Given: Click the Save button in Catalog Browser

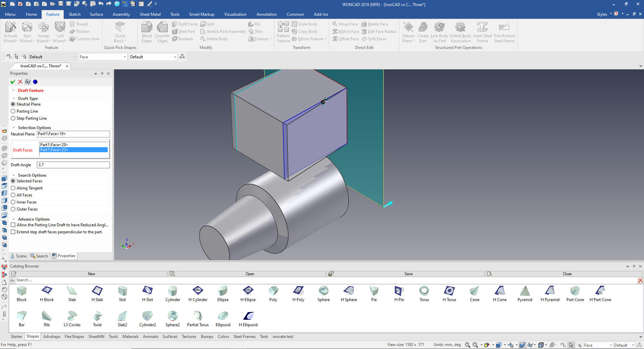Looking at the screenshot, I should 408,274.
